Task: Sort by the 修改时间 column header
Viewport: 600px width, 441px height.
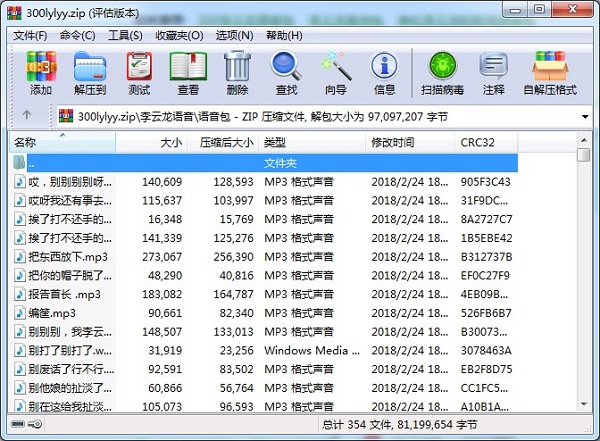Action: point(410,142)
